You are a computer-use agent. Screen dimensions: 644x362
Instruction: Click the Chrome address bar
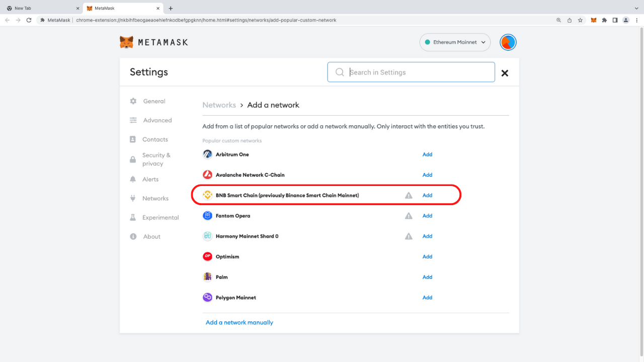[x=312, y=20]
